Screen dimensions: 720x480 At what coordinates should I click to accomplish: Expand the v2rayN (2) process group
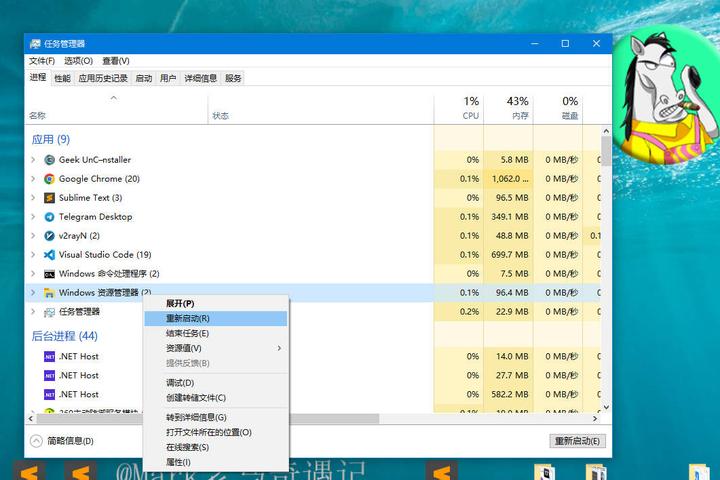point(33,236)
